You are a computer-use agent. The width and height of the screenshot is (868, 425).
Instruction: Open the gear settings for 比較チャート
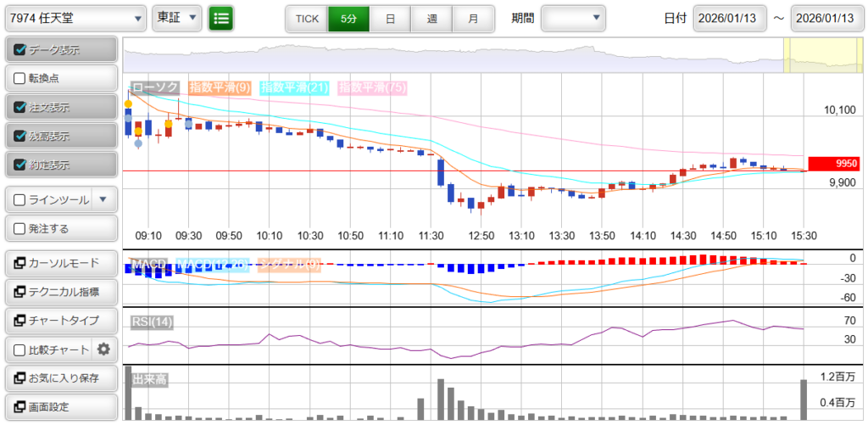[x=104, y=349]
